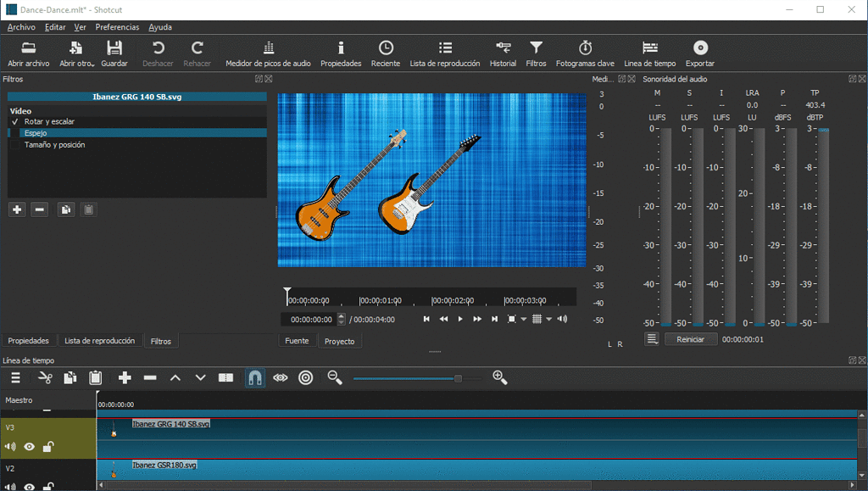
Task: Click the split at playhead icon
Action: tap(225, 378)
